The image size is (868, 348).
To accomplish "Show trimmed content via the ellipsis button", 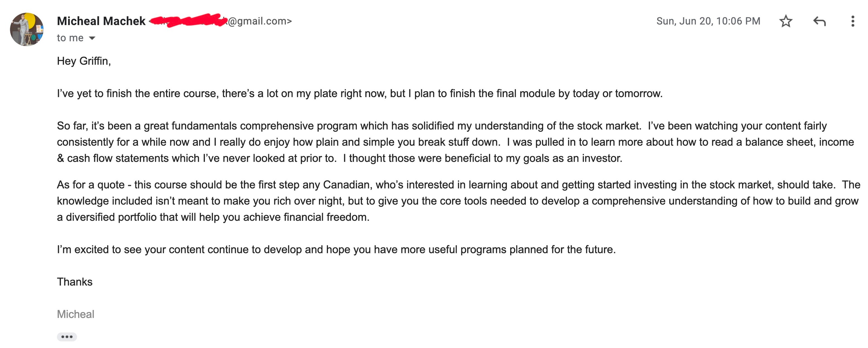I will [x=67, y=336].
